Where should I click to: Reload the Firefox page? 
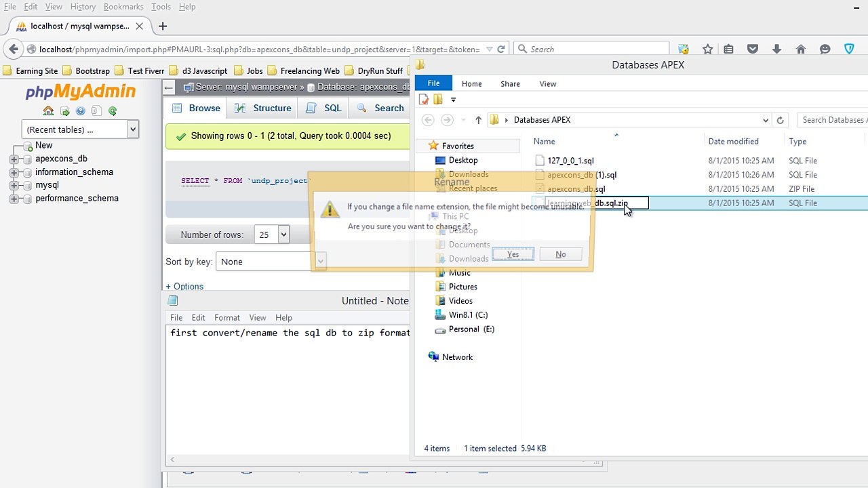pos(501,49)
